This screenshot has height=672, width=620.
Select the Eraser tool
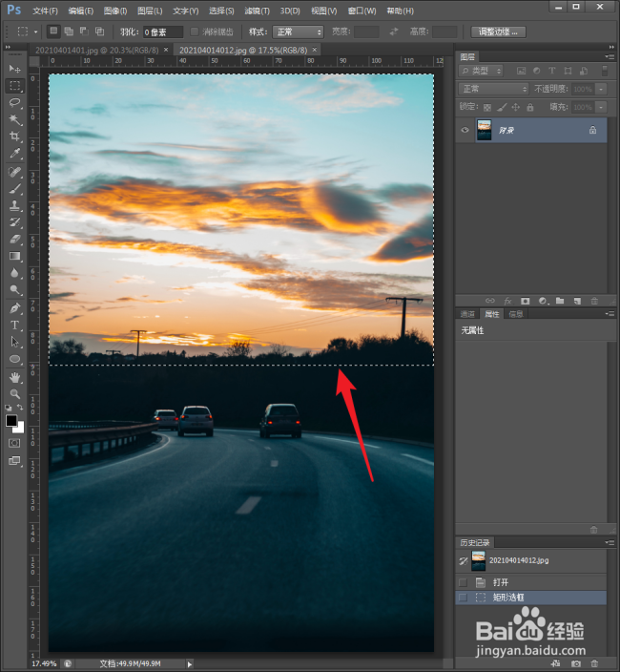click(15, 240)
